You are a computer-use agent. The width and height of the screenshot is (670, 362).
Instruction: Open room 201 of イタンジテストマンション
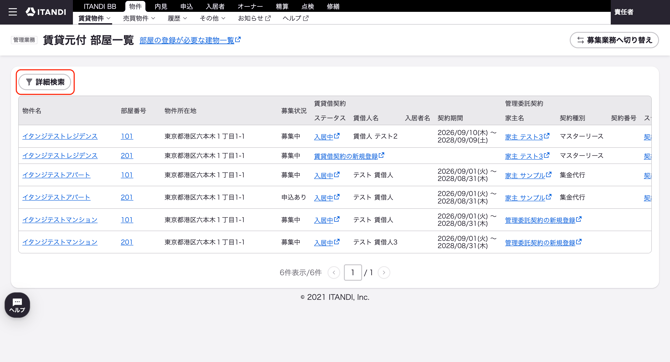[127, 242]
